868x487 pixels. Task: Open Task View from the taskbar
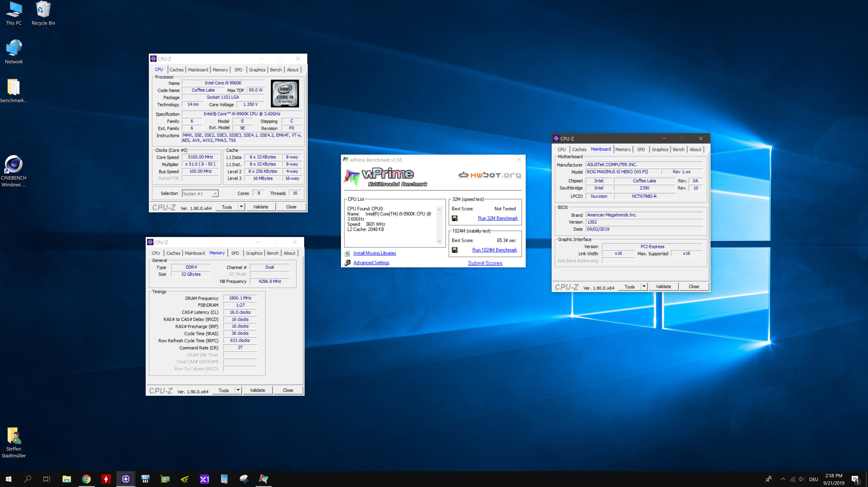click(47, 479)
